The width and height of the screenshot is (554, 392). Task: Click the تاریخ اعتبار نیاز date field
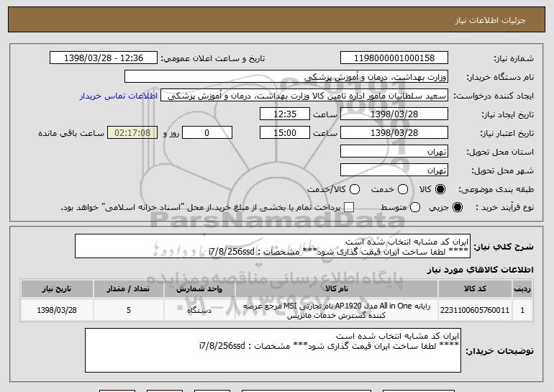(394, 133)
